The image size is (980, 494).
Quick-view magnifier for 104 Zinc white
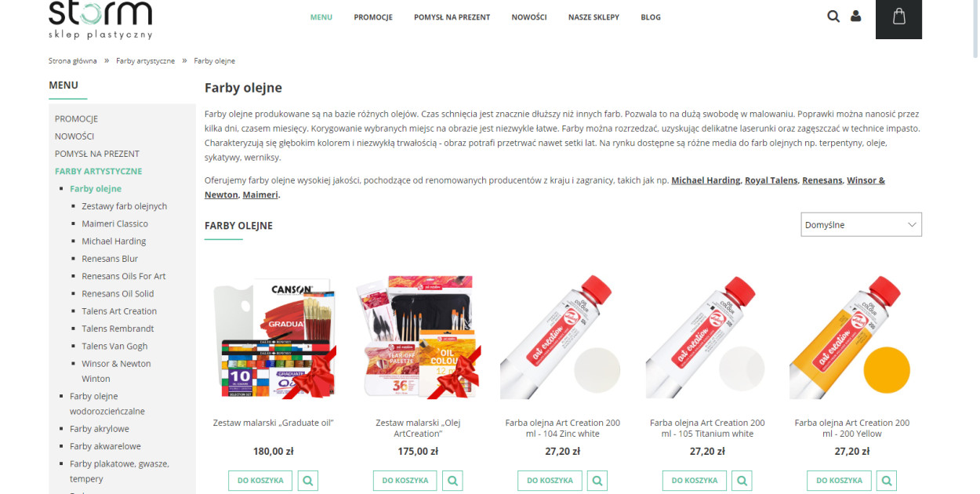[597, 481]
